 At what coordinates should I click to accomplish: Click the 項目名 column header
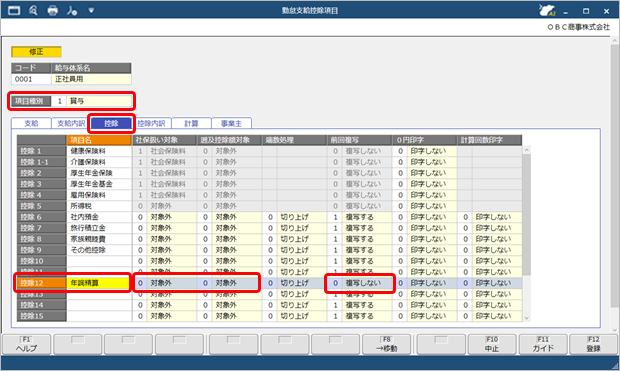99,140
